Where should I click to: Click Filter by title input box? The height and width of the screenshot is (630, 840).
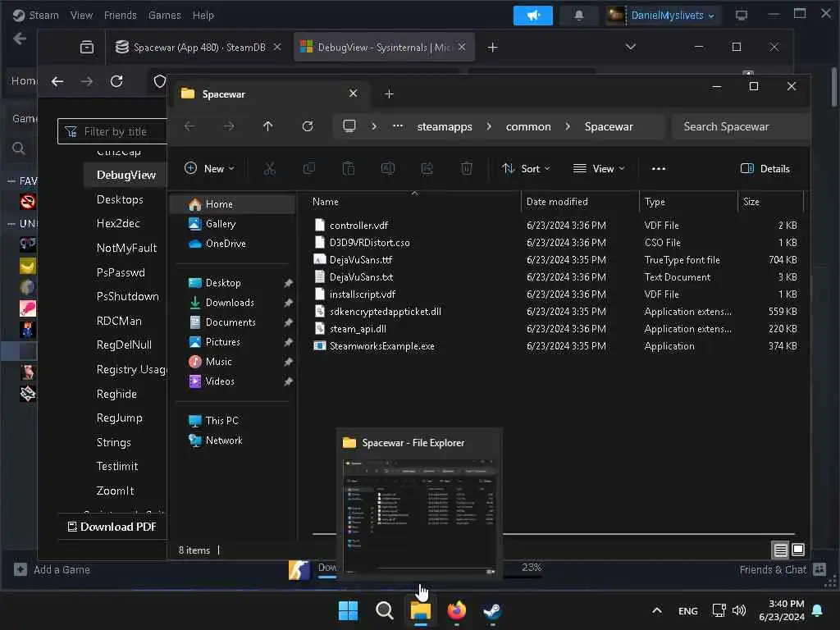(113, 131)
